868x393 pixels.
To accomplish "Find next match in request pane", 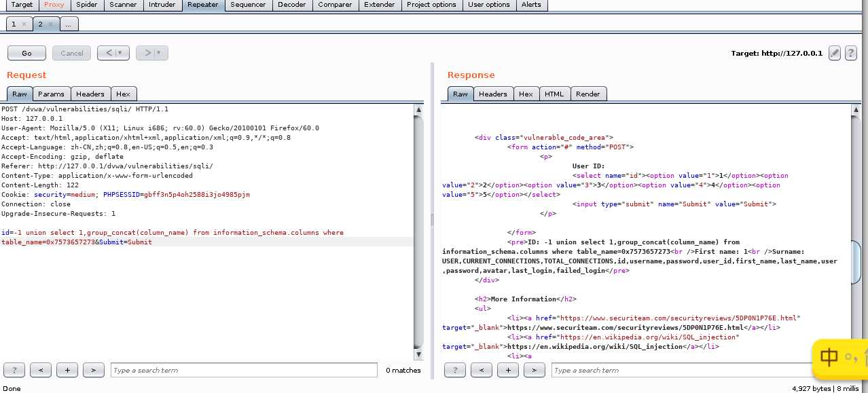I will click(94, 370).
